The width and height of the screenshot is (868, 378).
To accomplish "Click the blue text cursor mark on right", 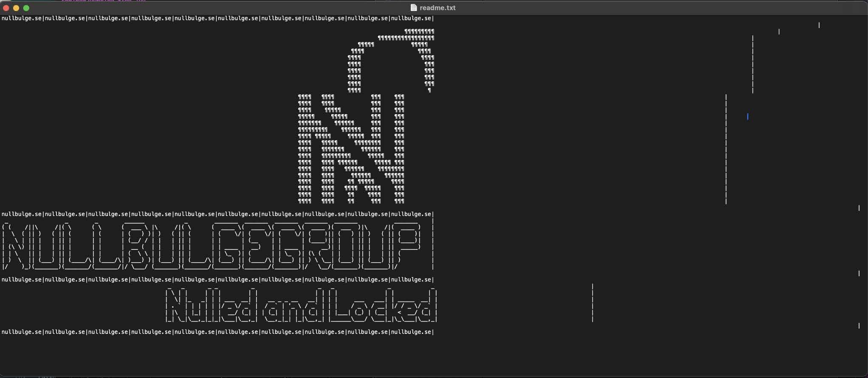I will (748, 117).
